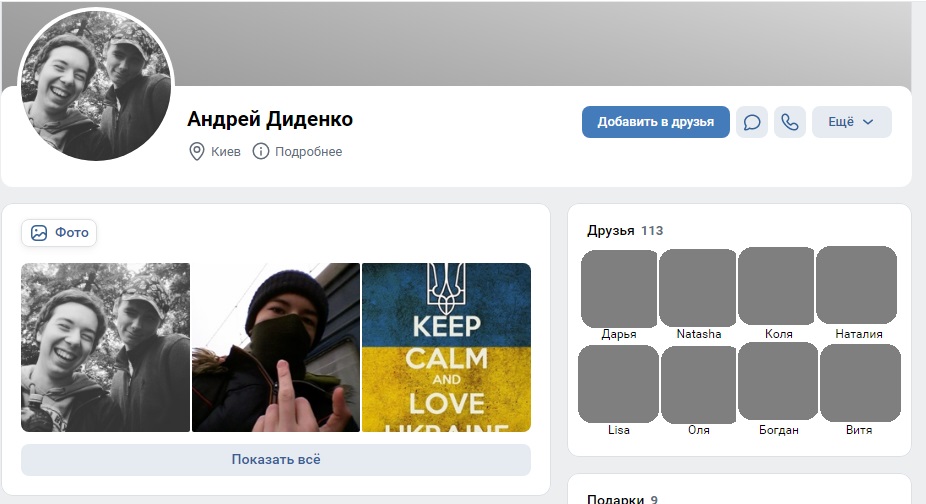Click the name Наталия in friends list
The height and width of the screenshot is (504, 926).
(x=859, y=334)
